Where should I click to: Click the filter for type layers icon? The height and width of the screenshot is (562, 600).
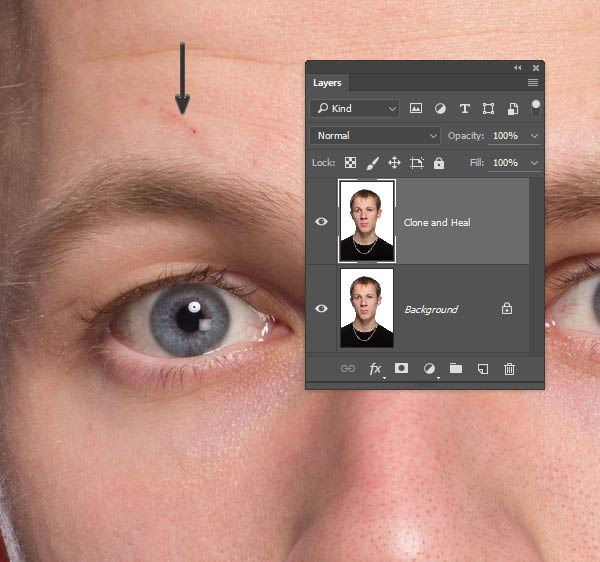click(x=464, y=108)
